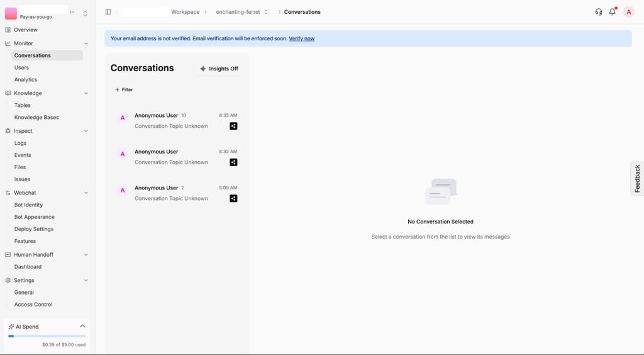Click the Pay-as-you-go plan label
Image resolution: width=644 pixels, height=355 pixels.
(36, 17)
